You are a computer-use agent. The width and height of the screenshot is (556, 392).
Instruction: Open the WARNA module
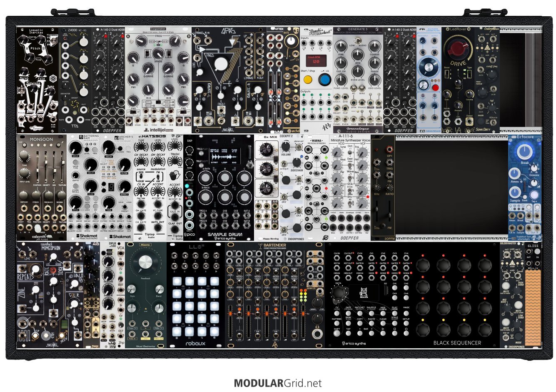(317, 187)
